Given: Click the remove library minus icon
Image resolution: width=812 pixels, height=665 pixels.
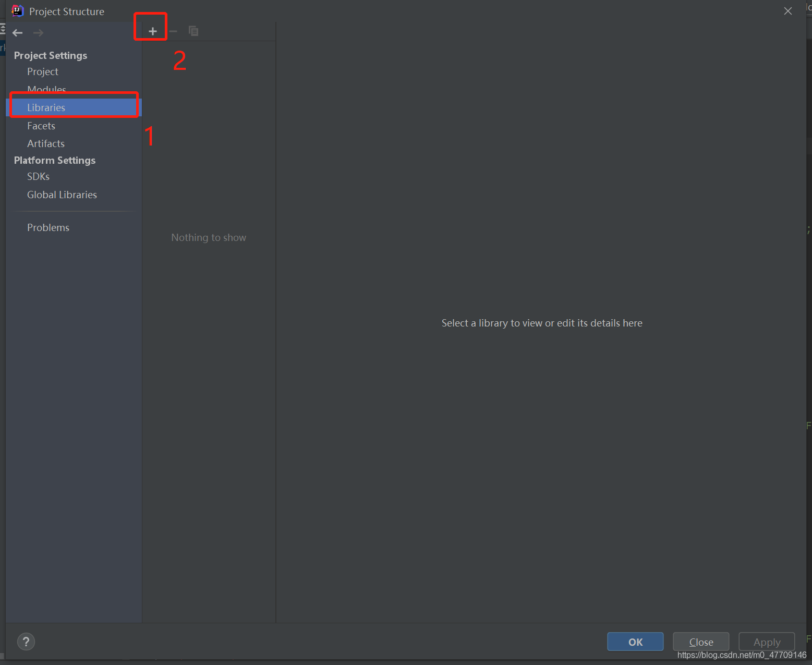Looking at the screenshot, I should coord(173,31).
